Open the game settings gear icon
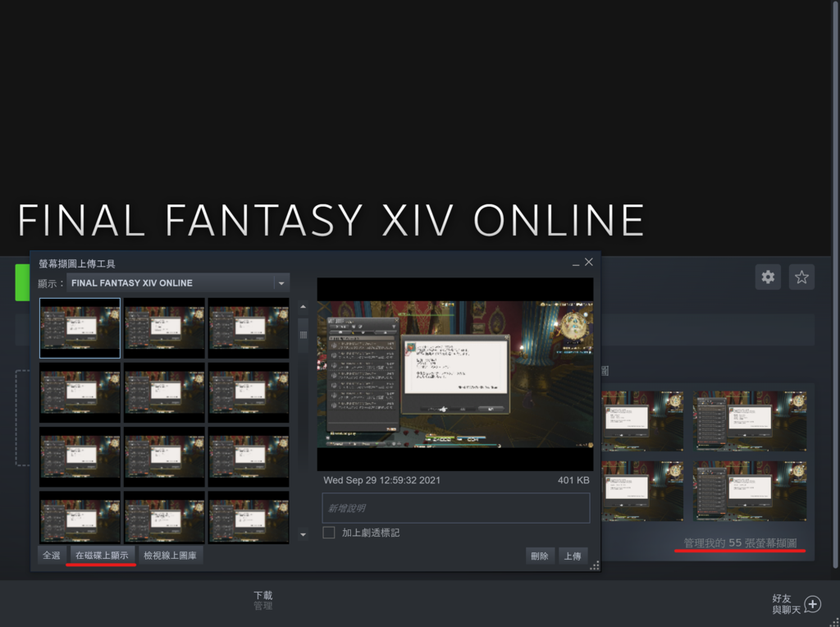 [x=768, y=277]
